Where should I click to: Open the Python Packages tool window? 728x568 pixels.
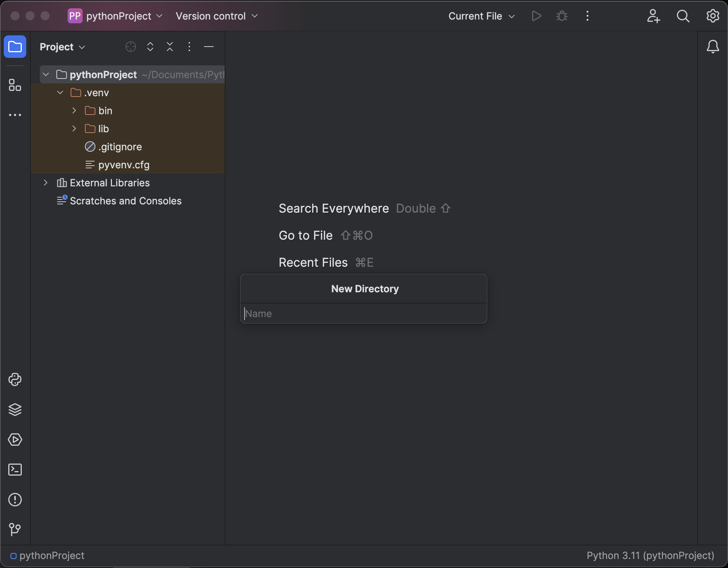pyautogui.click(x=15, y=409)
